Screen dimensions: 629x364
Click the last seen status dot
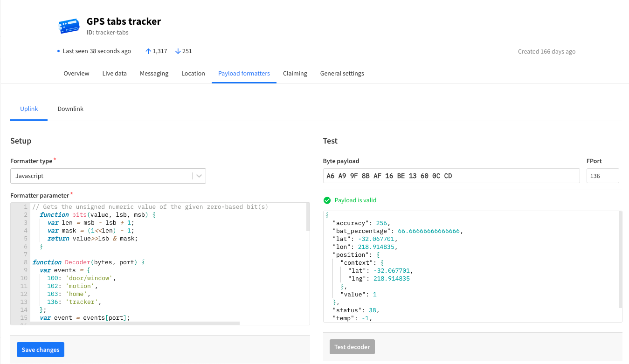(58, 51)
